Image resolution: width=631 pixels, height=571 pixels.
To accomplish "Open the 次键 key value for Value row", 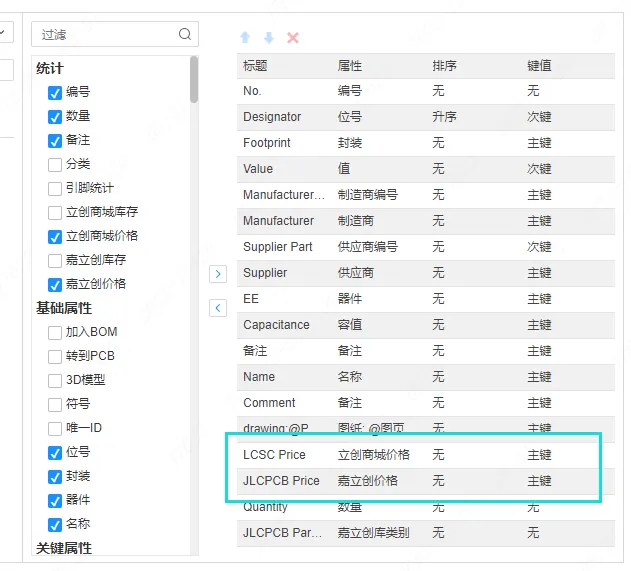I will (539, 169).
